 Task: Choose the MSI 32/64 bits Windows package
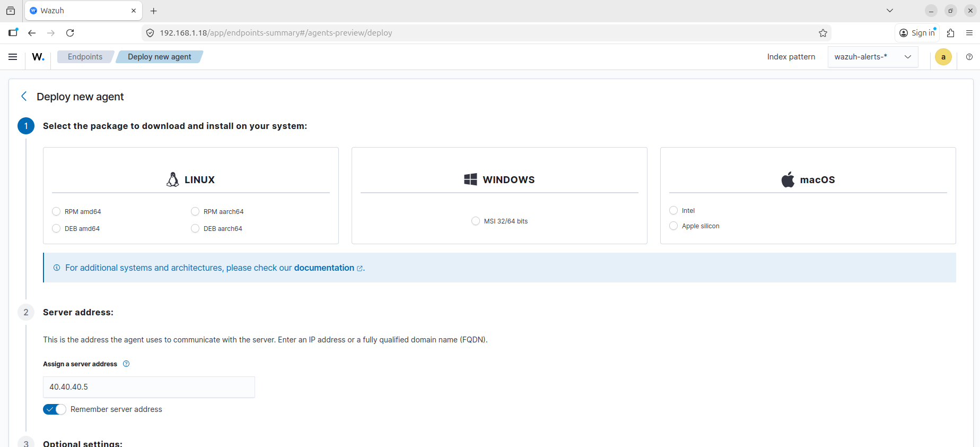[476, 221]
